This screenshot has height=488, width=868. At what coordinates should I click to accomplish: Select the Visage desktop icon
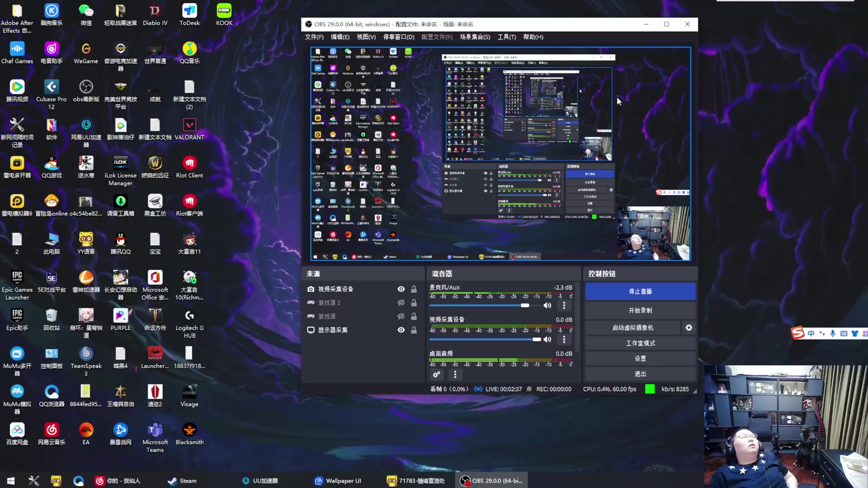pyautogui.click(x=189, y=396)
